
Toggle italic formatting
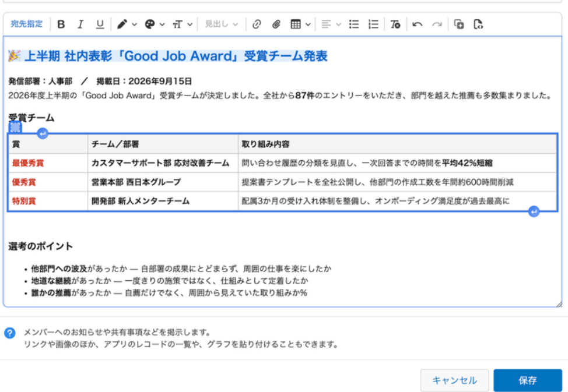(x=80, y=24)
